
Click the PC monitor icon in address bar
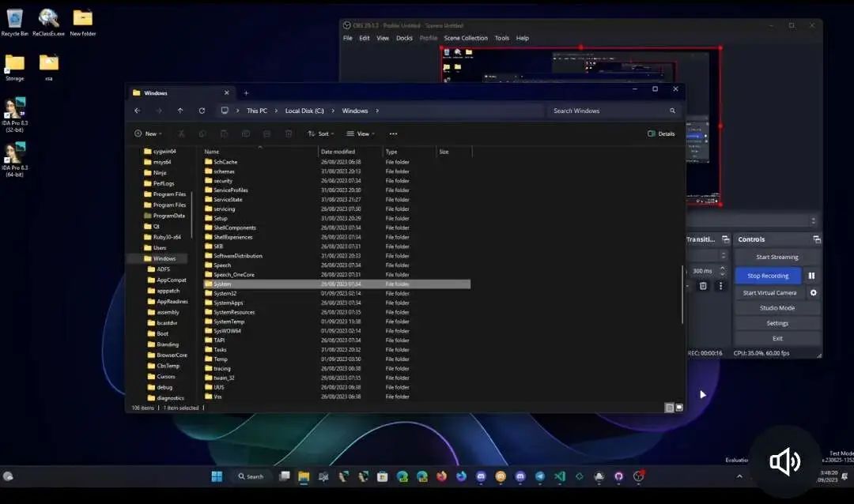(x=225, y=111)
